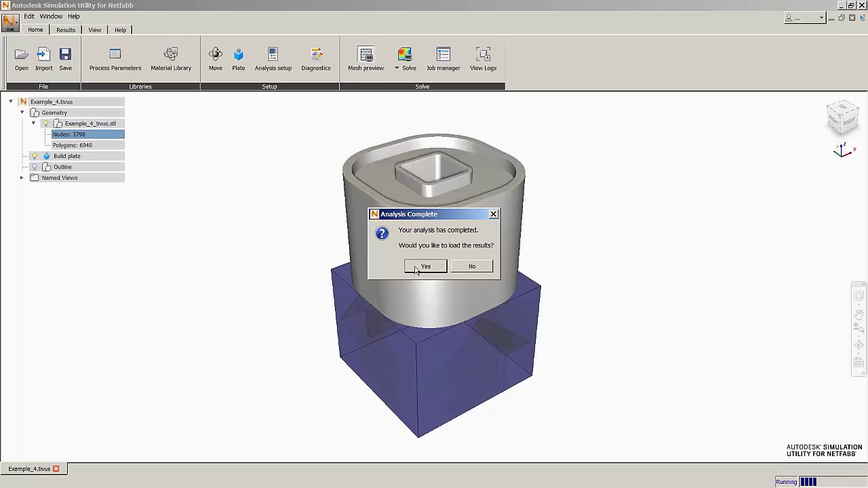Open the Help menu

73,16
